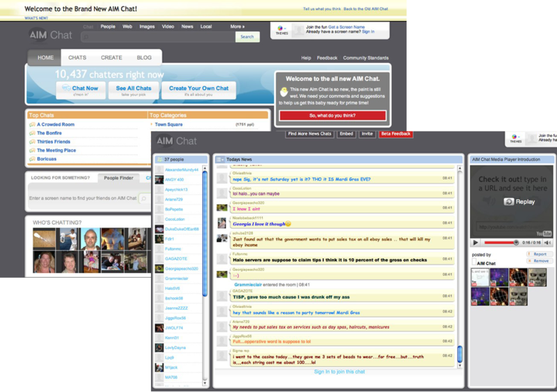Click M1jack's avatar in user list
The image size is (557, 392).
[x=159, y=368]
